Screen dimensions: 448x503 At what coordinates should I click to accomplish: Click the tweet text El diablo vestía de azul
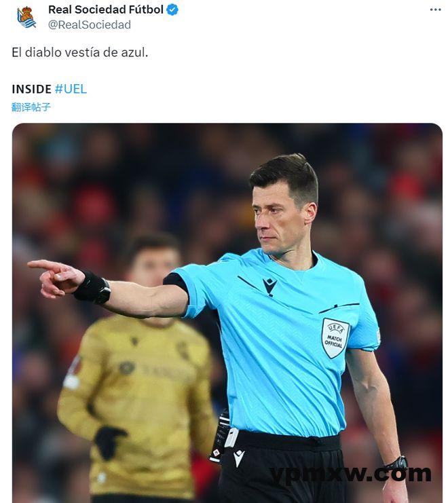point(80,52)
